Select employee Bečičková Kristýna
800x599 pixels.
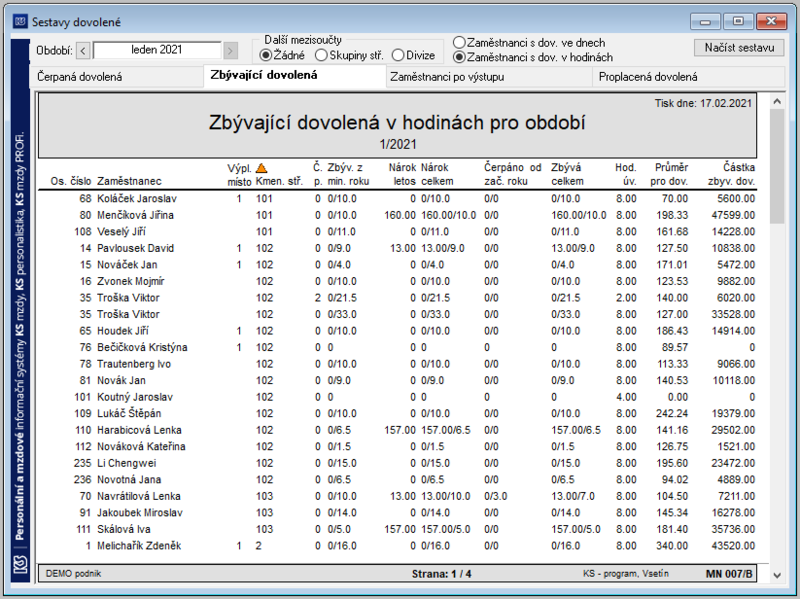coord(142,347)
